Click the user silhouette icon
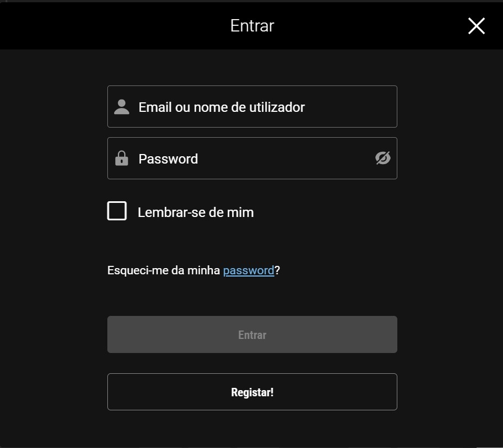Screen dimensions: 503x448 tap(121, 107)
